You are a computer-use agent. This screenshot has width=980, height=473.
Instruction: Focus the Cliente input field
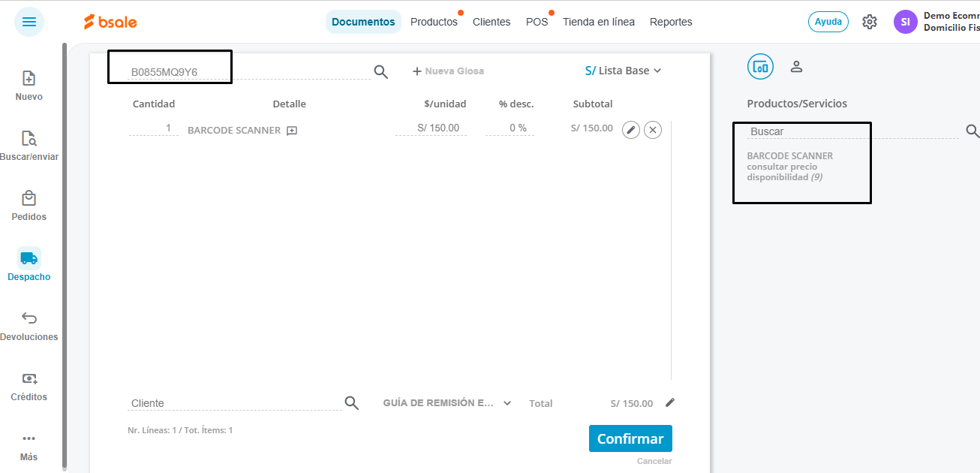(x=235, y=403)
